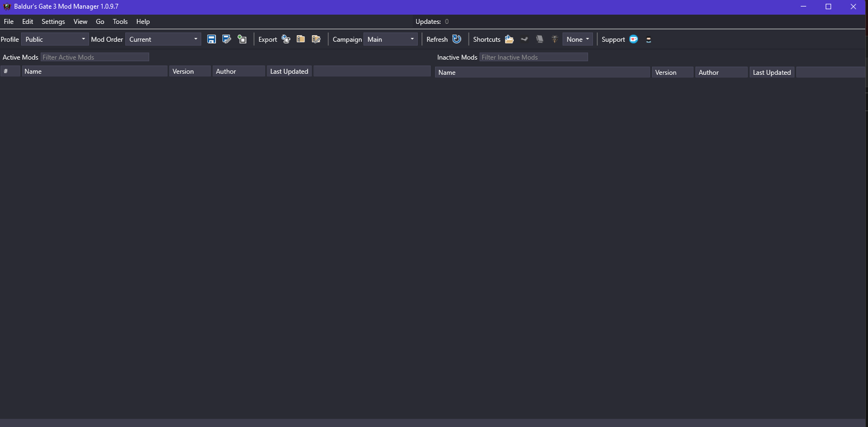The width and height of the screenshot is (868, 427).
Task: Click the first export icon beside the Export label
Action: click(286, 39)
